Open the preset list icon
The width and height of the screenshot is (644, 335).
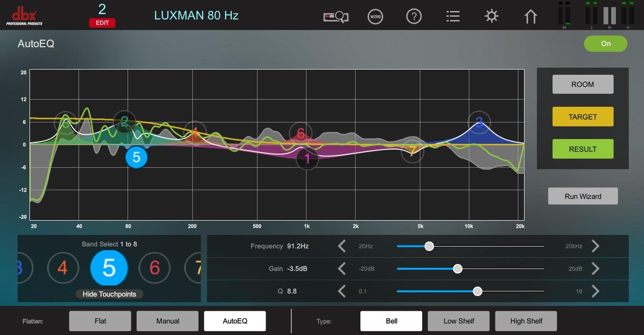pos(453,17)
